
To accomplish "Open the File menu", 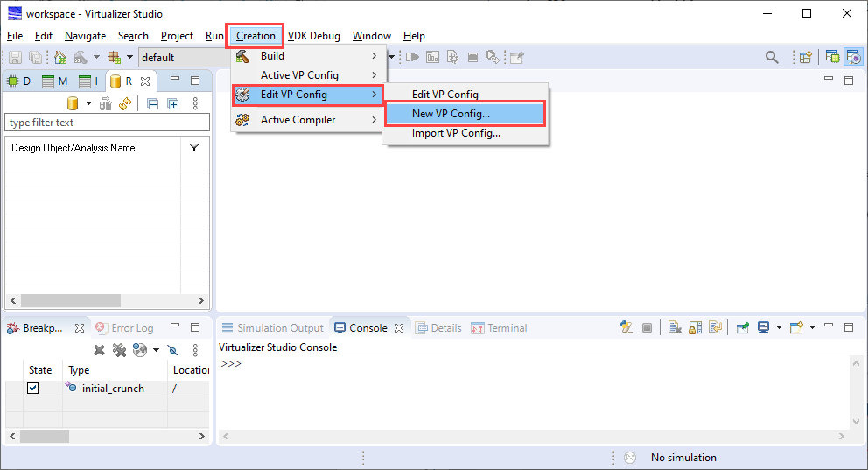I will point(15,35).
